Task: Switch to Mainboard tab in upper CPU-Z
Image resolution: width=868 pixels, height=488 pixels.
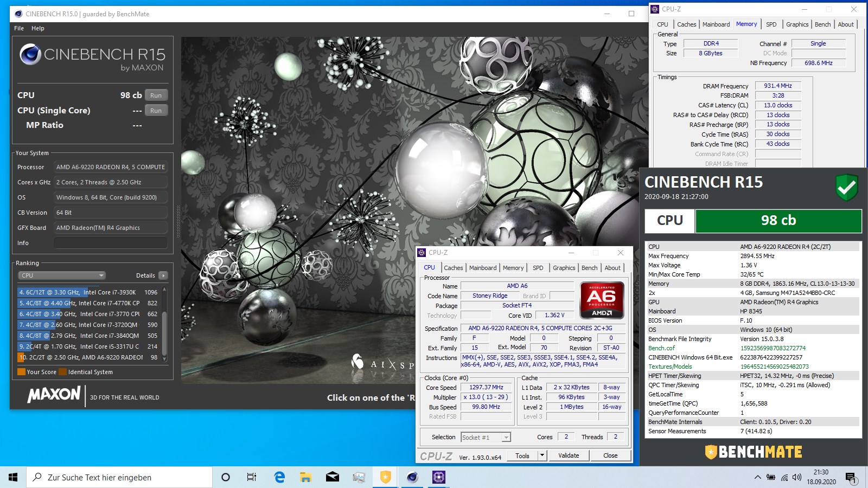Action: click(x=716, y=24)
